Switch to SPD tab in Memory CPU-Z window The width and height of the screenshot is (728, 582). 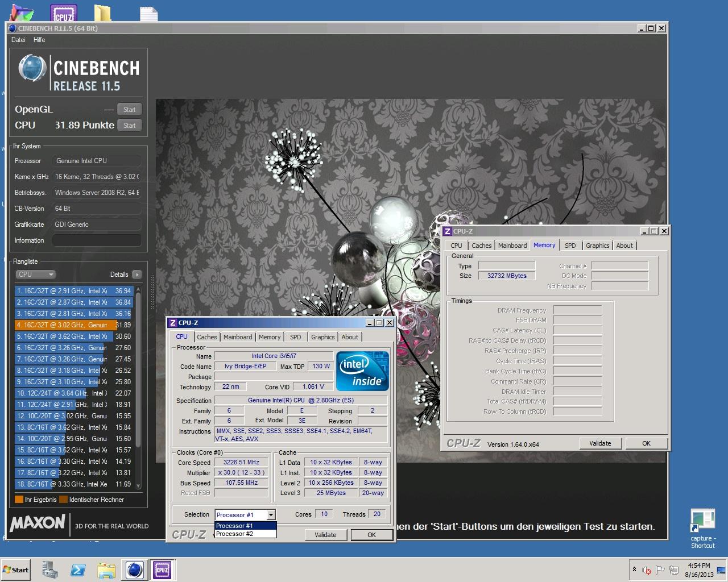[x=570, y=246]
